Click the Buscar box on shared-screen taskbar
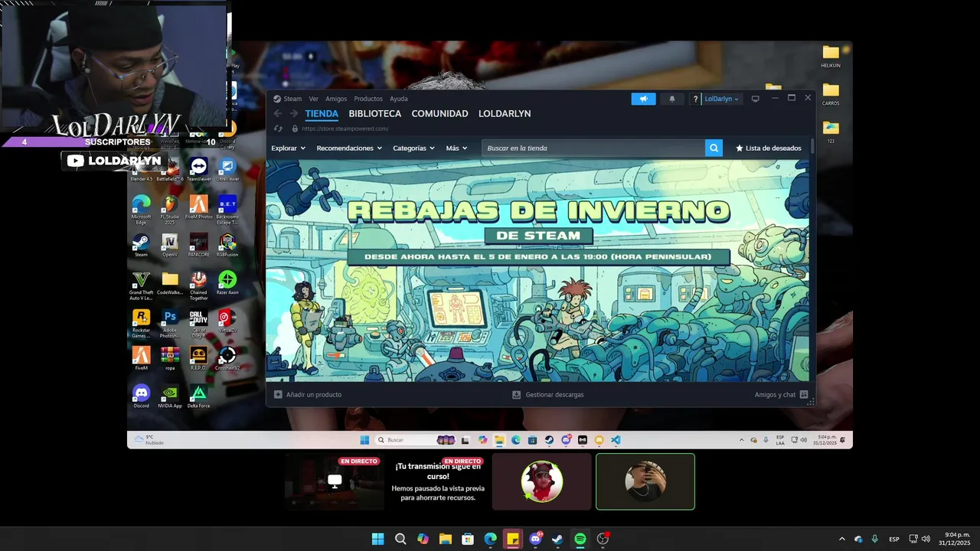The height and width of the screenshot is (551, 980). coord(416,440)
